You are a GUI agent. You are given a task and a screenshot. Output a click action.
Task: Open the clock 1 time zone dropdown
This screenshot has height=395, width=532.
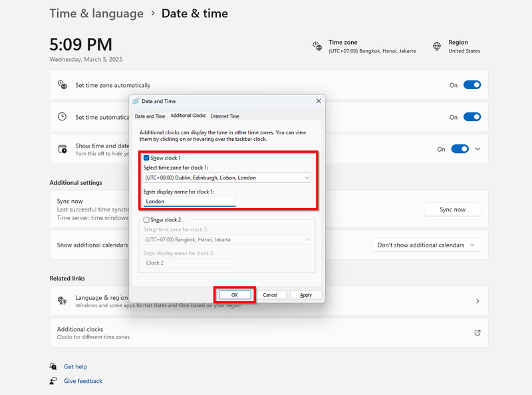(x=227, y=178)
